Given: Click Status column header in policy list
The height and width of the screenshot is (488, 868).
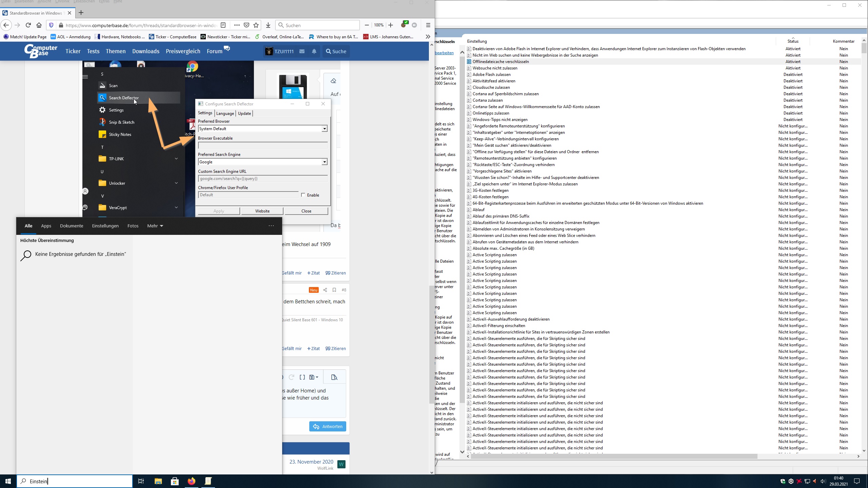Looking at the screenshot, I should click(x=793, y=41).
